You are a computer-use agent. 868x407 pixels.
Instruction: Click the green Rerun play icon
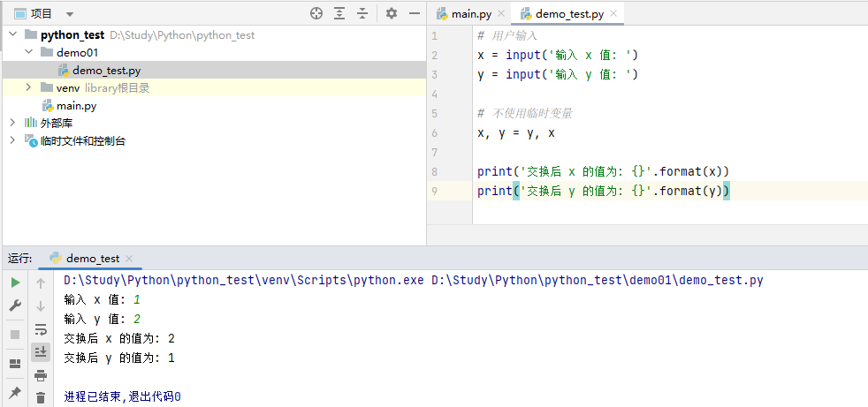click(x=16, y=283)
